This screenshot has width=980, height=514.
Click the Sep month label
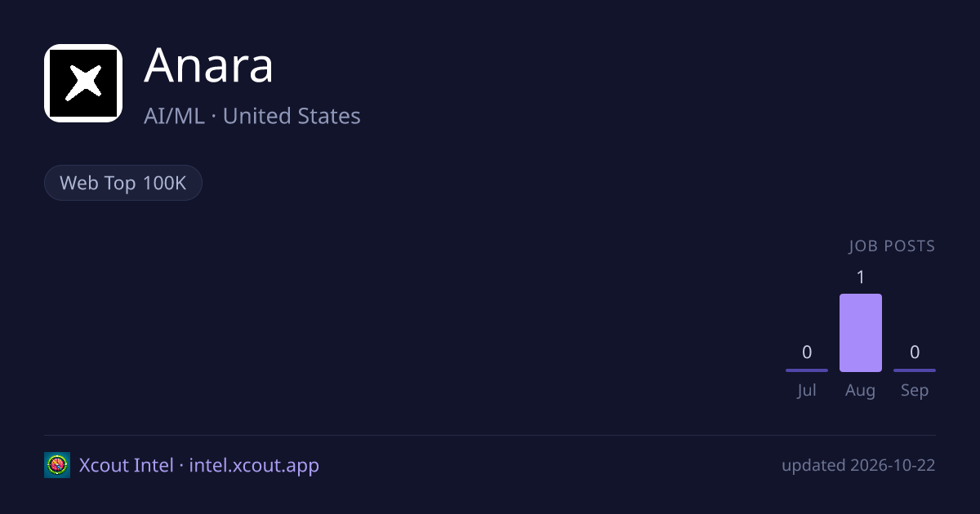point(915,391)
